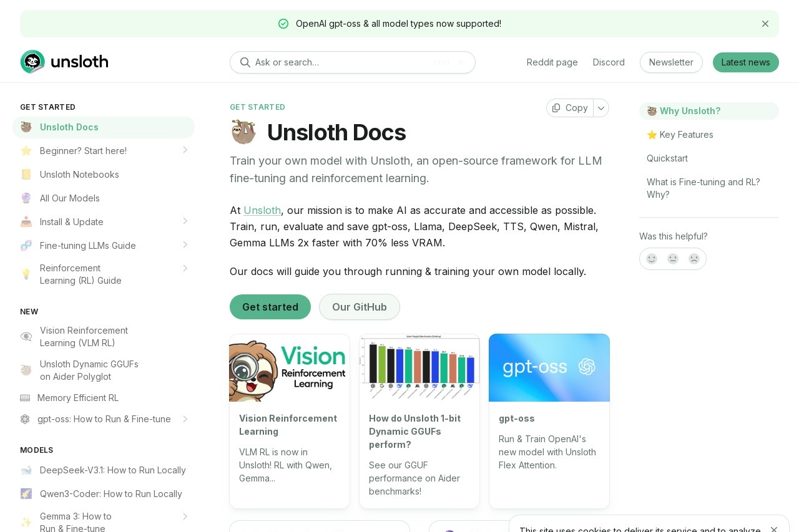Click the Latest news button

pos(745,62)
